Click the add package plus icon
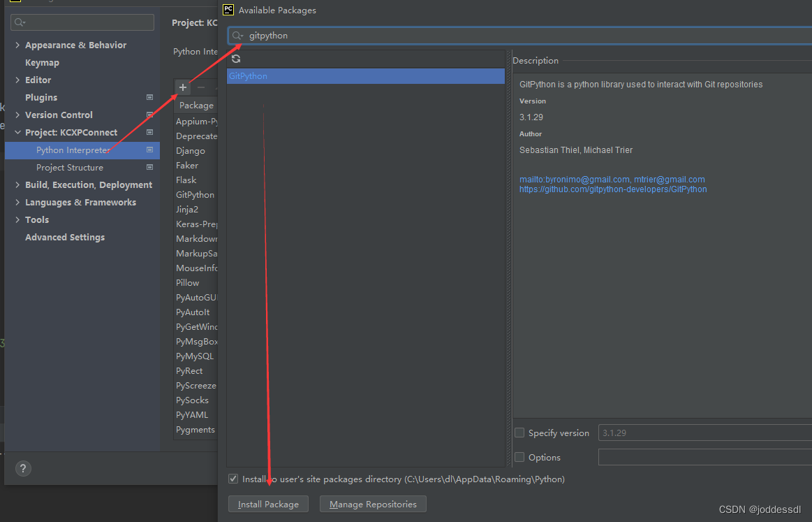 click(183, 87)
